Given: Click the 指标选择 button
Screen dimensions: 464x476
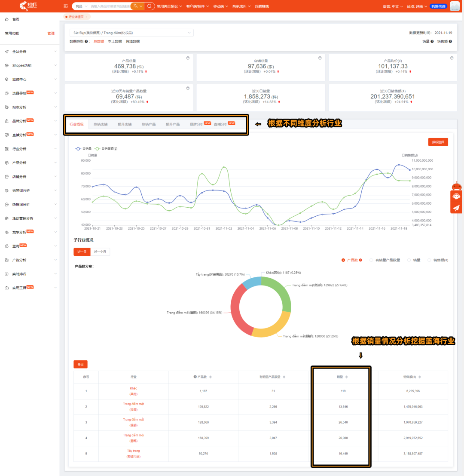Looking at the screenshot, I should coord(438,142).
